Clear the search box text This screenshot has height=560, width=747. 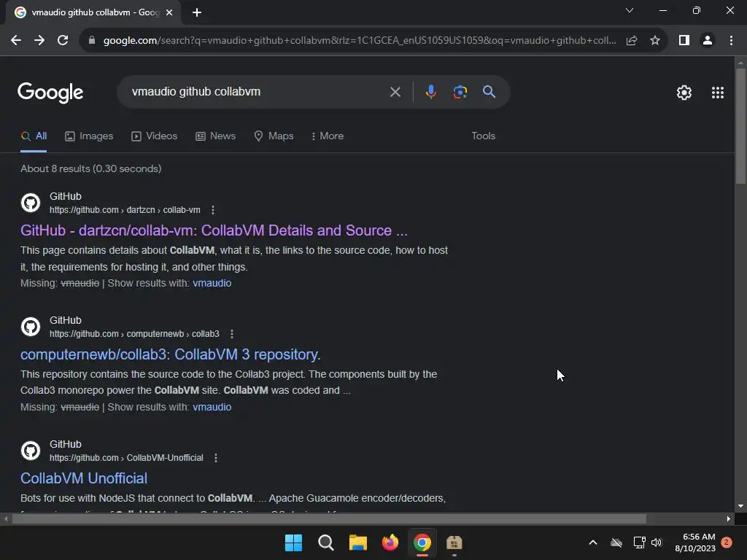click(395, 92)
